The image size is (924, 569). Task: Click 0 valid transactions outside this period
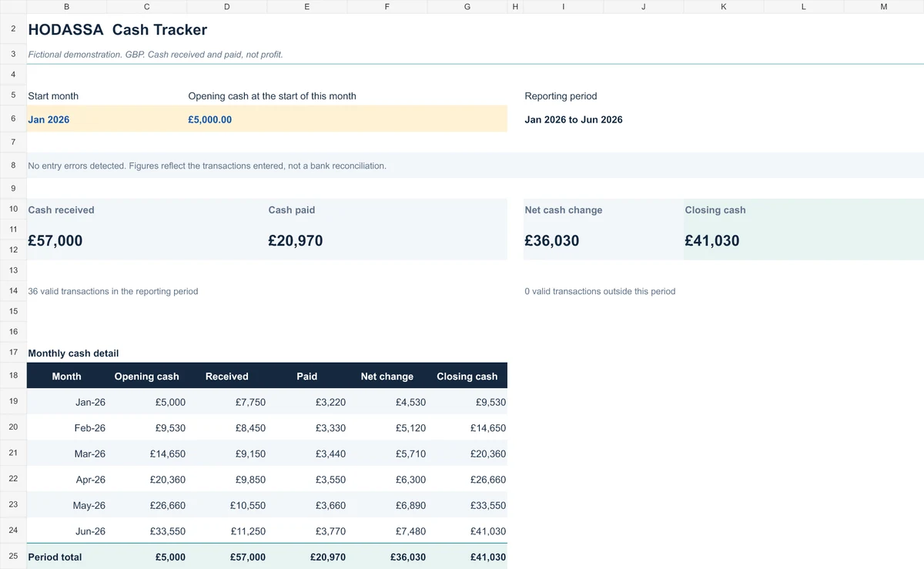click(600, 291)
